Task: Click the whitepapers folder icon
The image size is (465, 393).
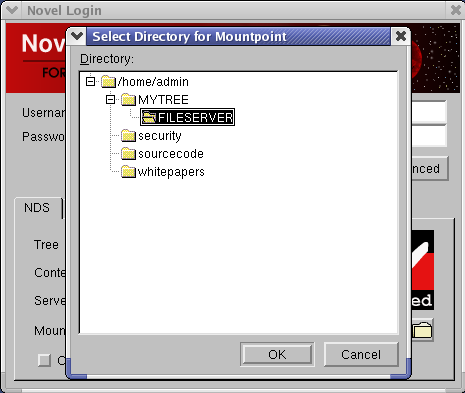Action: [x=129, y=172]
